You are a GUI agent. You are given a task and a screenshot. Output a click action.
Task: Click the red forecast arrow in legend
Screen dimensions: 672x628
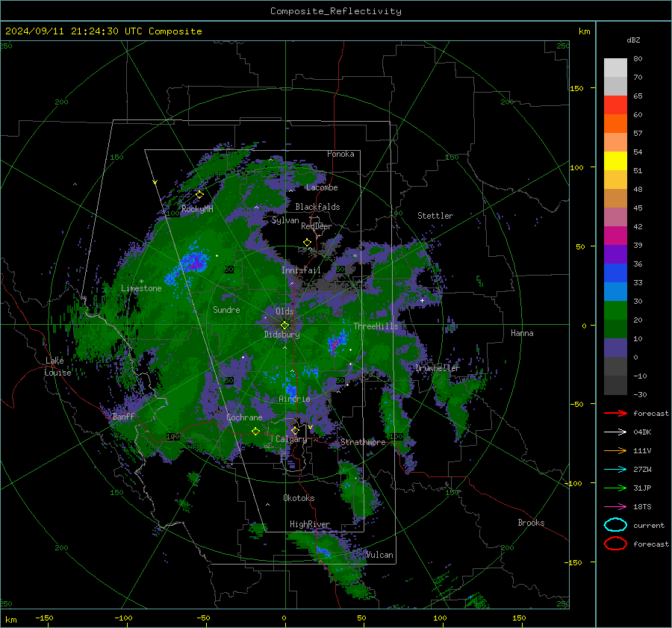[615, 413]
